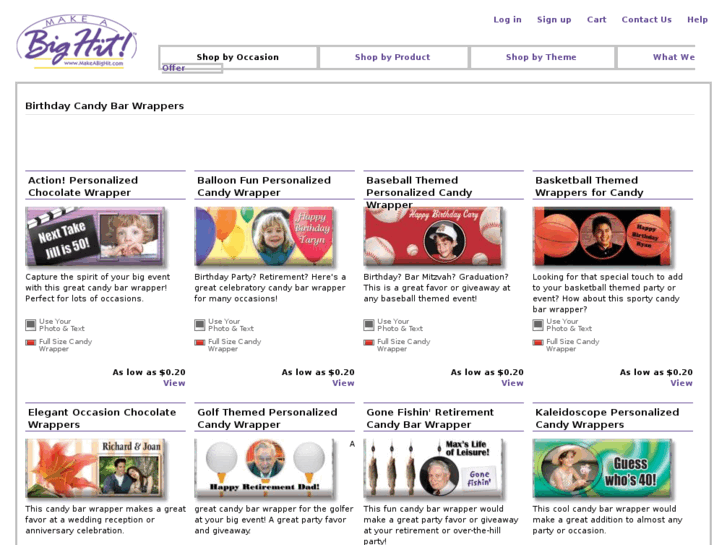The width and height of the screenshot is (727, 545).
Task: Click red full size wrapper icon under Balloon Fun
Action: point(200,343)
